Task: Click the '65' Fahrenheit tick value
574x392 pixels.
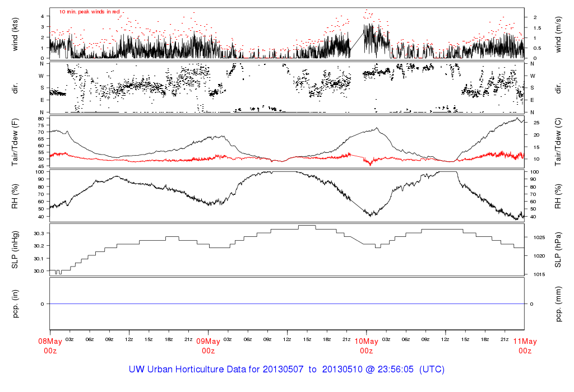Action: click(41, 139)
